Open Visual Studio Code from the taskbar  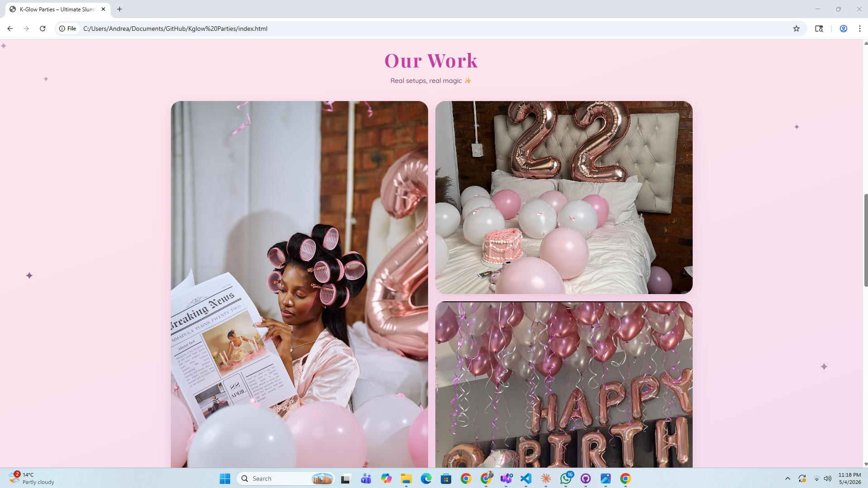pos(526,478)
